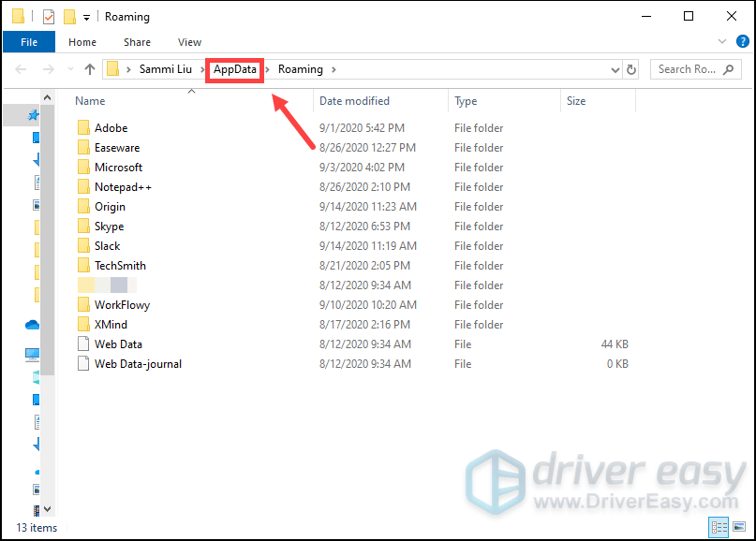Open the File menu
The image size is (756, 541).
29,42
